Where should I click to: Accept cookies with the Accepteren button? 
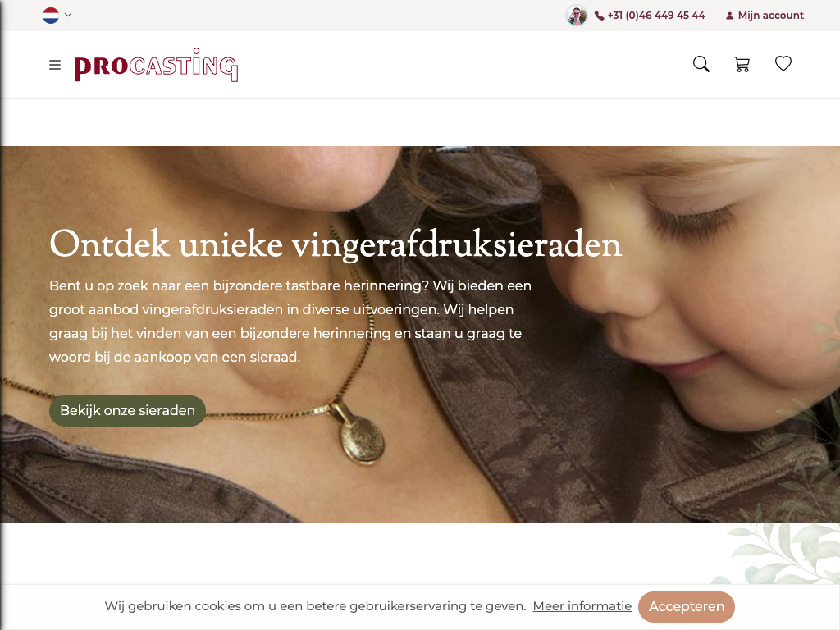687,607
